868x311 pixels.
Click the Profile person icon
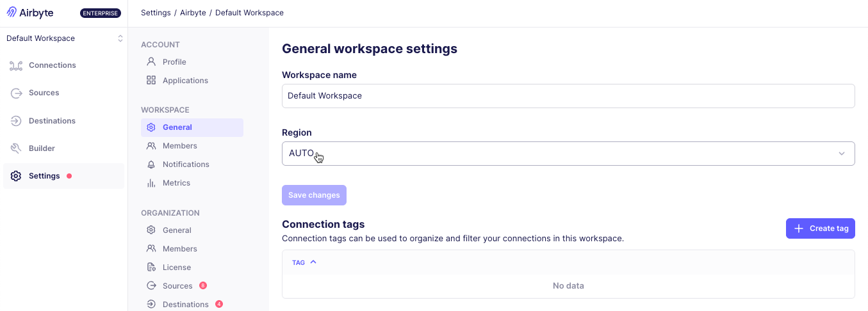151,62
